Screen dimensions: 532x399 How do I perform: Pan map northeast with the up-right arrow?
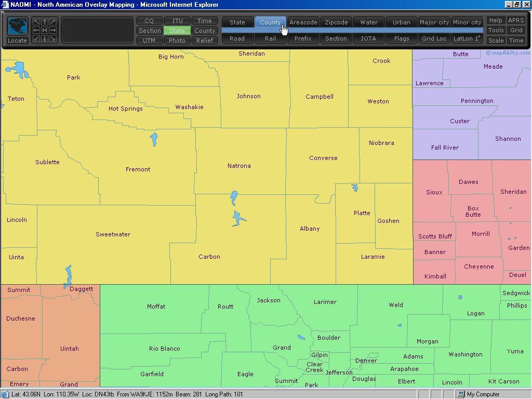click(53, 22)
